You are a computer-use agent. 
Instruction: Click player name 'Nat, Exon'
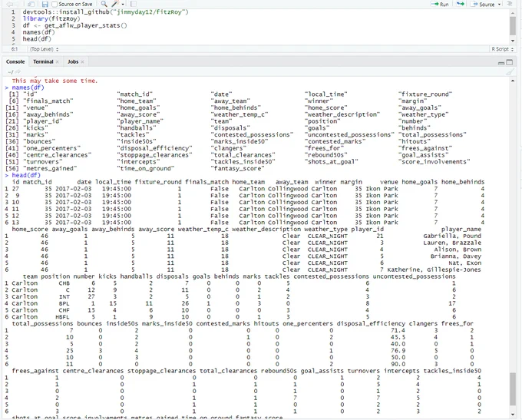[x=464, y=263]
